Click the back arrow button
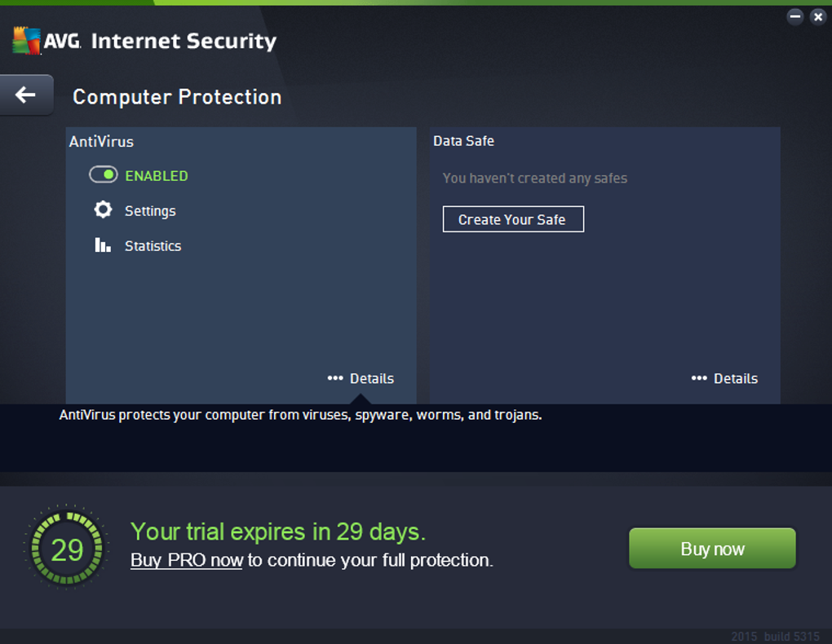 (26, 95)
